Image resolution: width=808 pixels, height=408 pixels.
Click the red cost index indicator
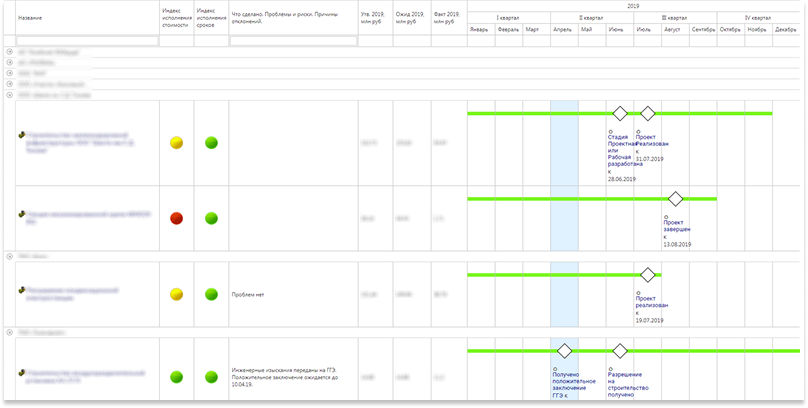click(177, 218)
